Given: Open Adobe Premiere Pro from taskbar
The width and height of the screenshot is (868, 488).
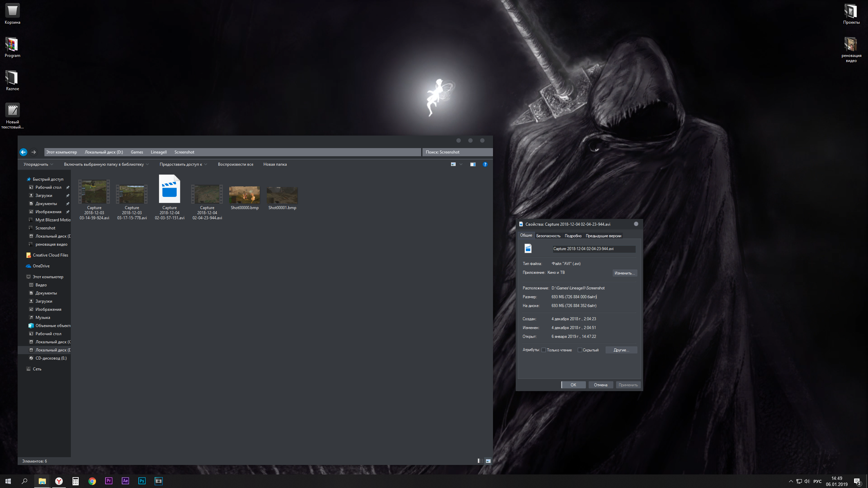Looking at the screenshot, I should pyautogui.click(x=108, y=481).
